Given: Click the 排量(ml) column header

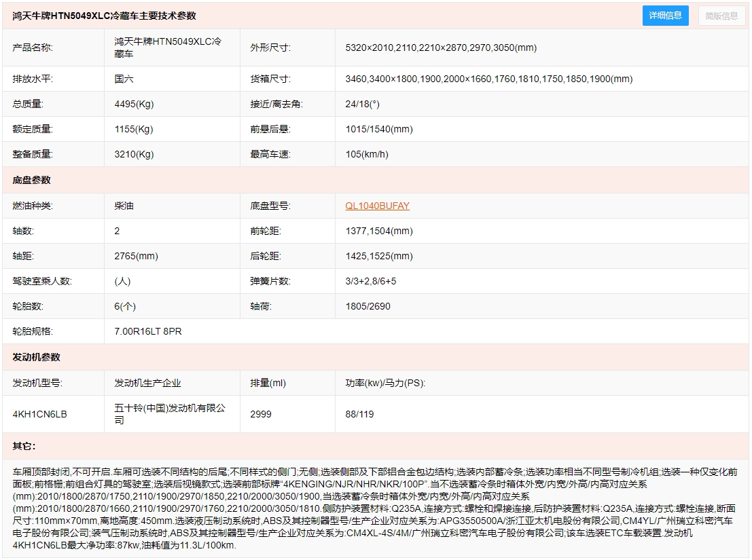Looking at the screenshot, I should [x=268, y=384].
